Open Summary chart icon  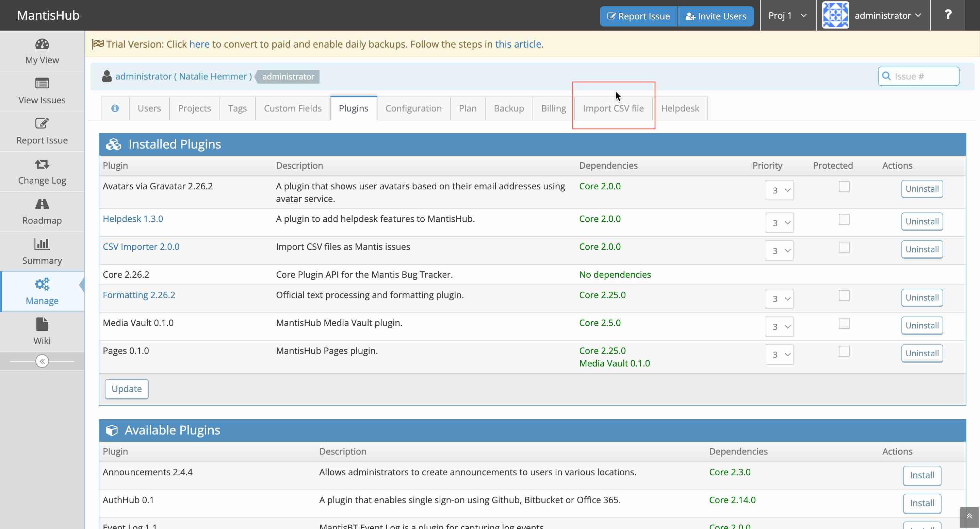coord(42,244)
